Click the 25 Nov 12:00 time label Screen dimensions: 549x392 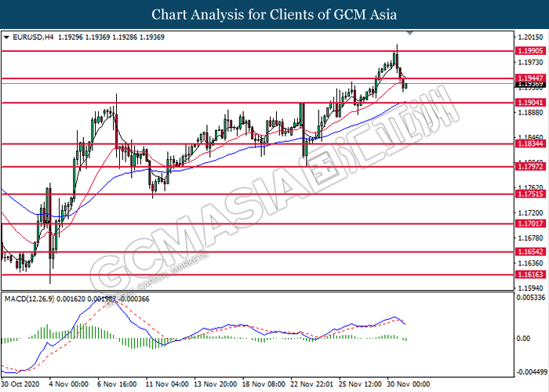pos(360,384)
